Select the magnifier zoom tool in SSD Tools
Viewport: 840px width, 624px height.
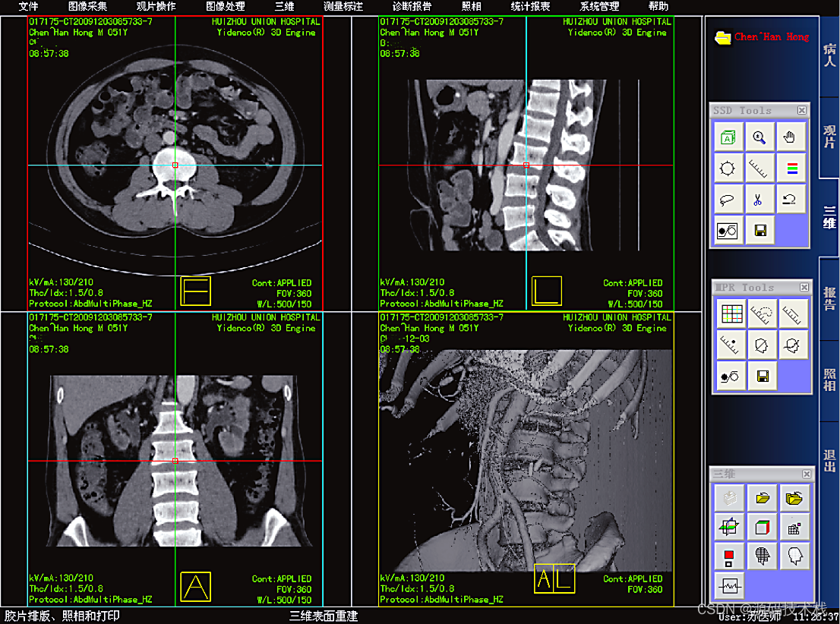pyautogui.click(x=759, y=137)
